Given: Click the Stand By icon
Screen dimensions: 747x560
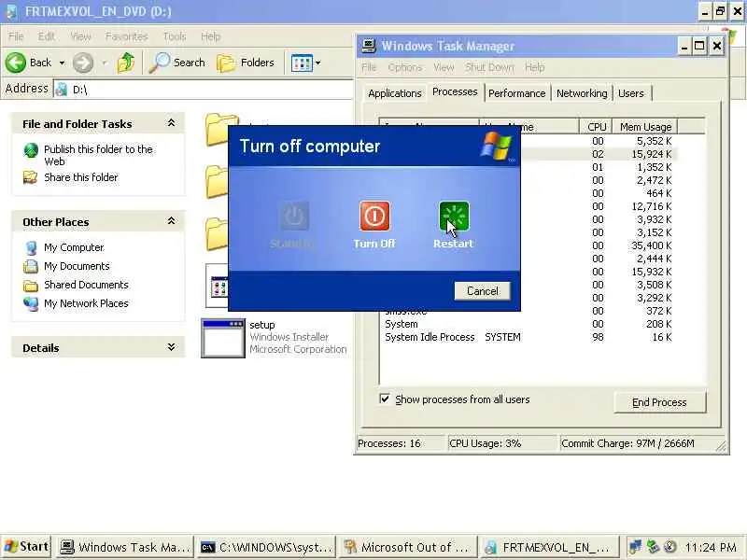Looking at the screenshot, I should tap(294, 217).
